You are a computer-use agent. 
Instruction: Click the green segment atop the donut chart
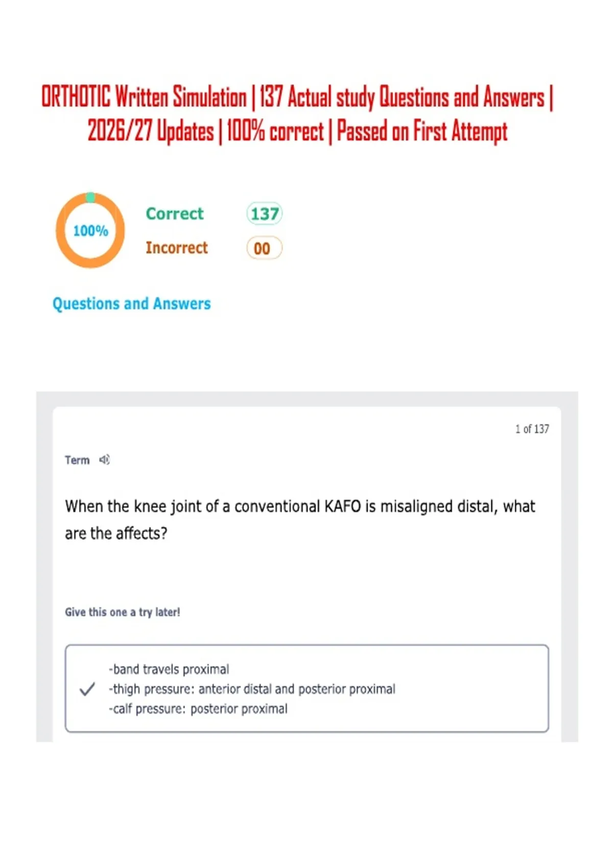[90, 197]
